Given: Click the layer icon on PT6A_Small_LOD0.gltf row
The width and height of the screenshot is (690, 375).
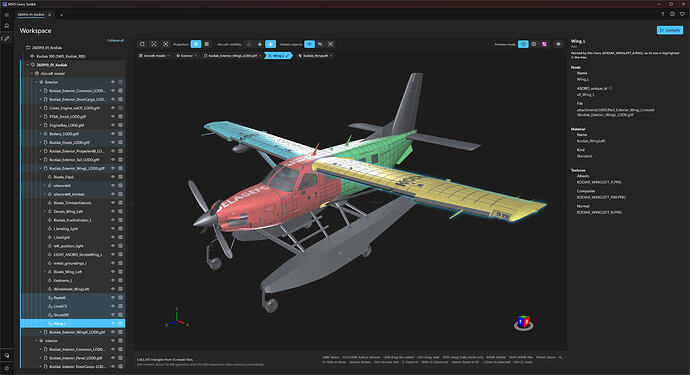Looking at the screenshot, I should coord(121,117).
